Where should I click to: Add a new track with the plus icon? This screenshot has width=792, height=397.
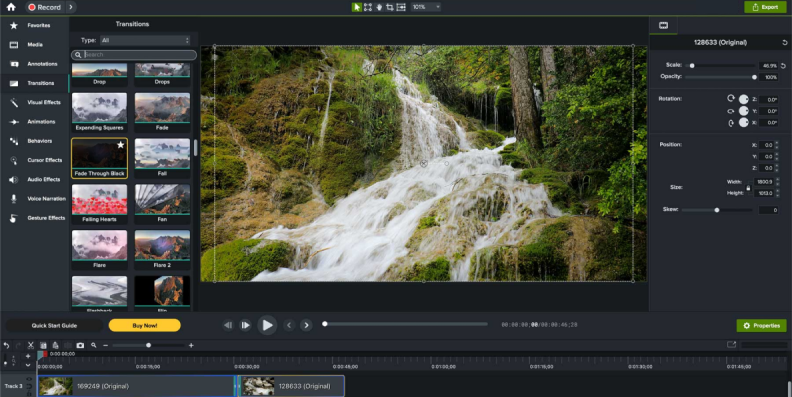(x=28, y=356)
